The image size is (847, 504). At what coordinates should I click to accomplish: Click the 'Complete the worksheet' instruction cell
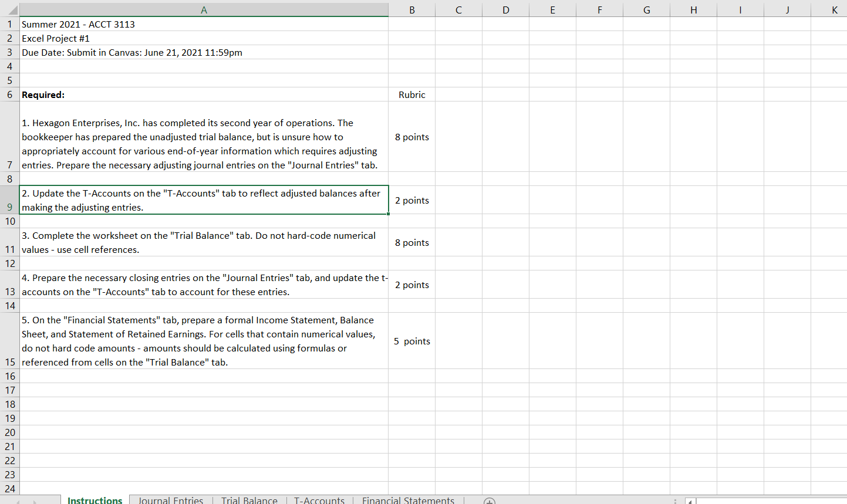pos(204,242)
